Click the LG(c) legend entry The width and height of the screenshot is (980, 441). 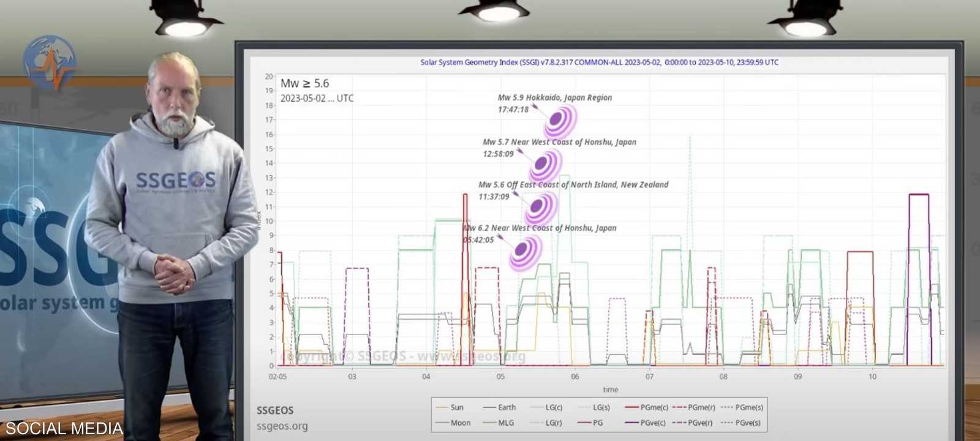[x=546, y=407]
